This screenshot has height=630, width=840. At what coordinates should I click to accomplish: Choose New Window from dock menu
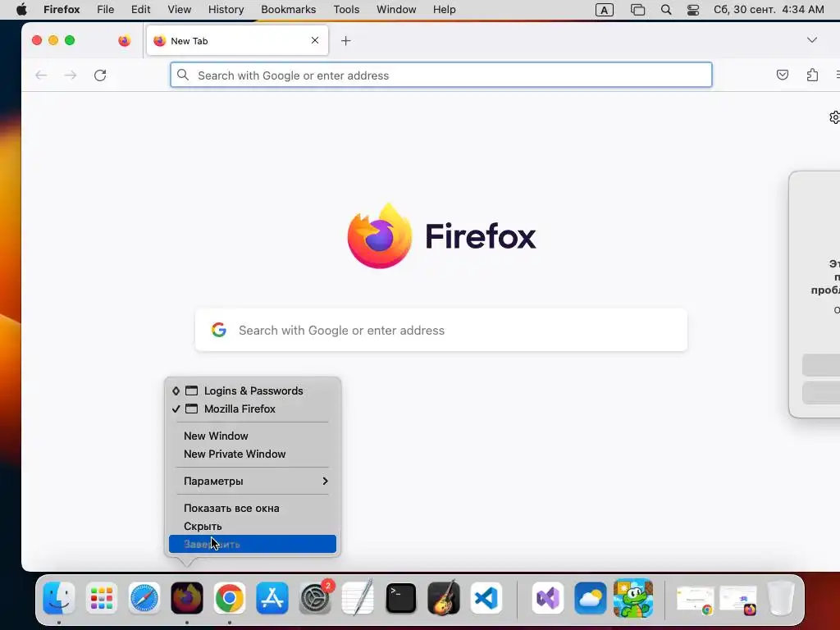click(x=253, y=436)
